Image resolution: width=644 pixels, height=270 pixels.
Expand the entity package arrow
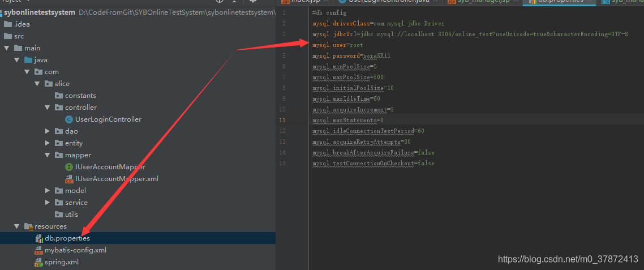[x=48, y=143]
